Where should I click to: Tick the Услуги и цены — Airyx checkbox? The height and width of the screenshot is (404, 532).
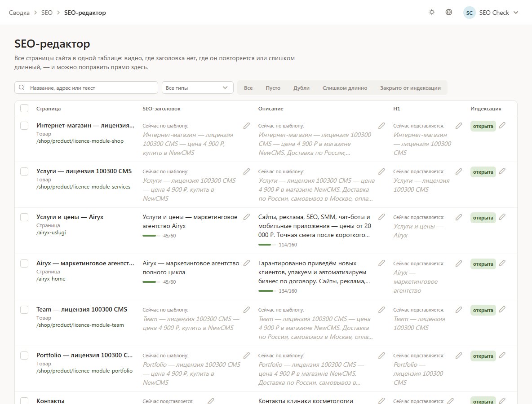coord(24,217)
